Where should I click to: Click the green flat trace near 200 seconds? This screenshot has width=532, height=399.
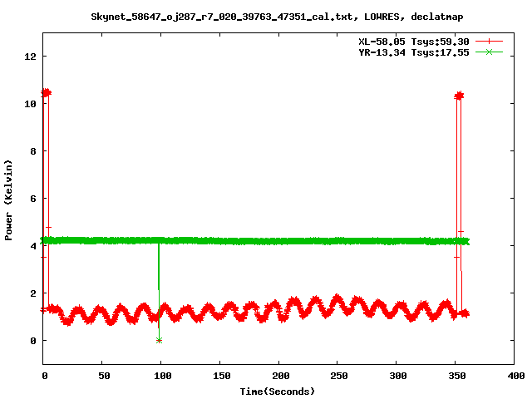(278, 241)
